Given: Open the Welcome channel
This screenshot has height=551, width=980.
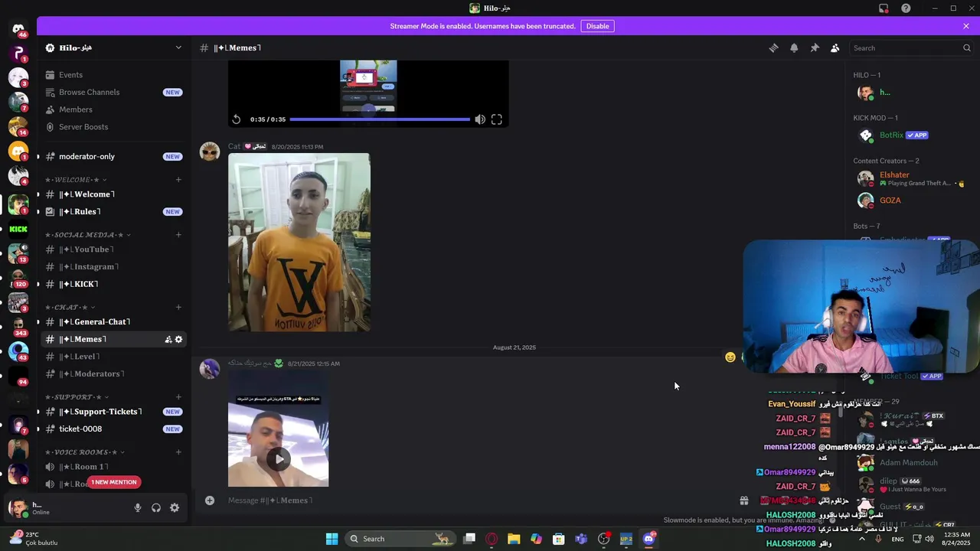Looking at the screenshot, I should pyautogui.click(x=113, y=194).
